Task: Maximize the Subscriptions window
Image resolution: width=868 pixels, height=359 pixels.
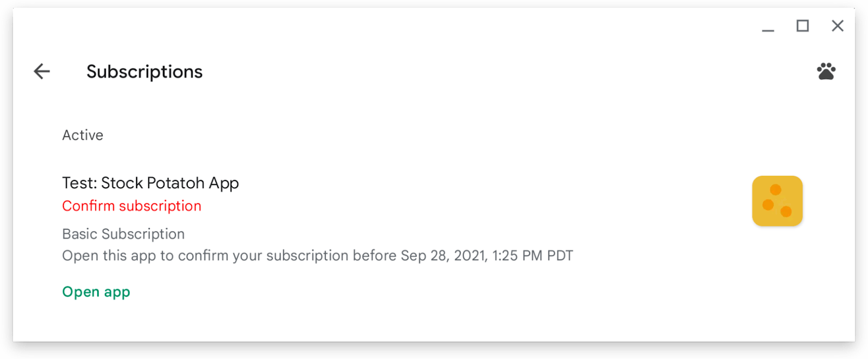Action: coord(802,25)
